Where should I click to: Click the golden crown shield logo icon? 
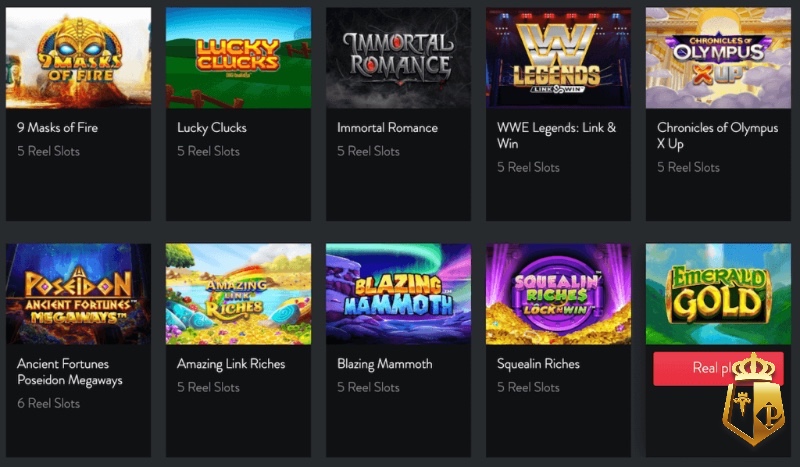point(754,398)
